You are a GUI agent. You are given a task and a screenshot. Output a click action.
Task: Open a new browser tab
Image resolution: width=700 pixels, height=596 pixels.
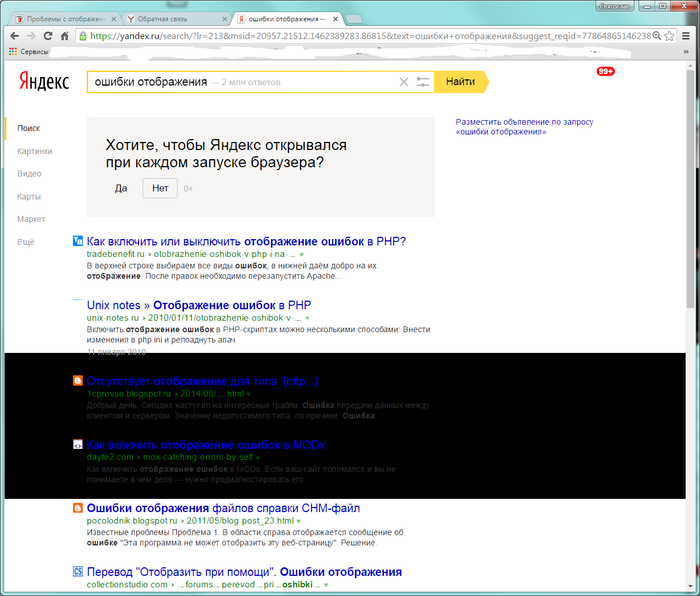(x=354, y=19)
